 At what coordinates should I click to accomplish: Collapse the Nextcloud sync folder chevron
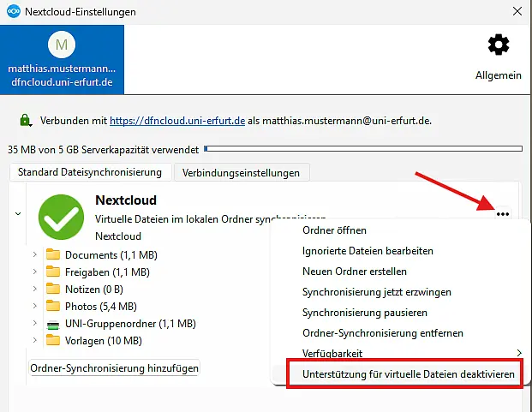pyautogui.click(x=18, y=214)
